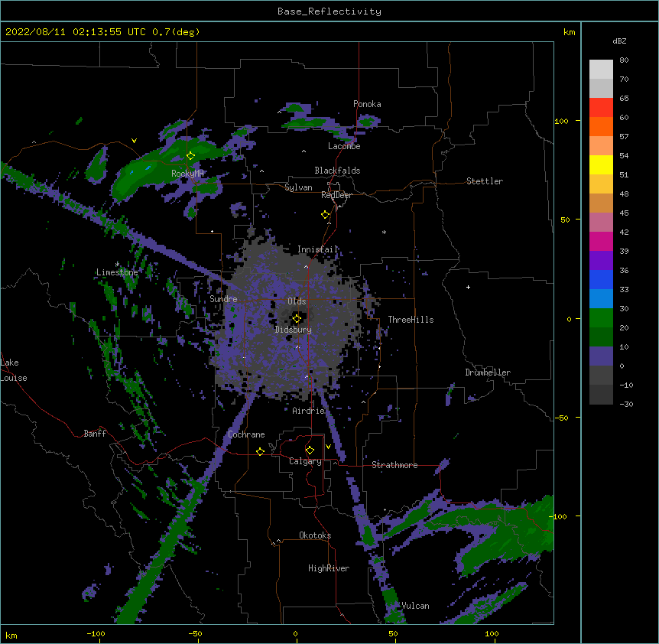Click the HighRiver city label
Viewport: 659px width, 644px height.
point(329,568)
